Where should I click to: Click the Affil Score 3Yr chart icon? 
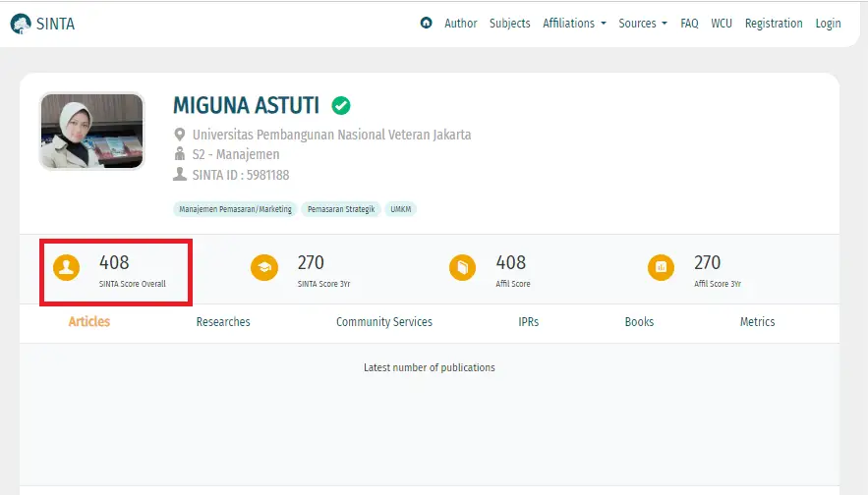(661, 268)
